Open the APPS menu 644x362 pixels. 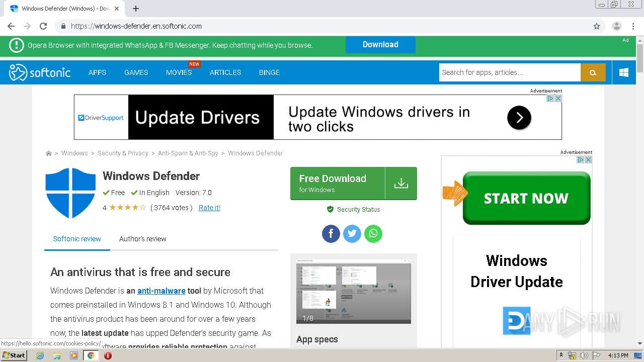click(97, 72)
